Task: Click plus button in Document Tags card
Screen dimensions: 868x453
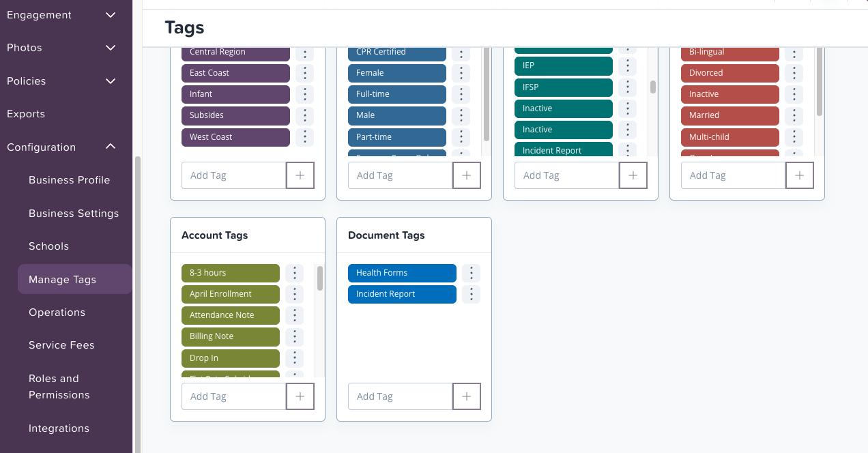Action: (x=467, y=396)
